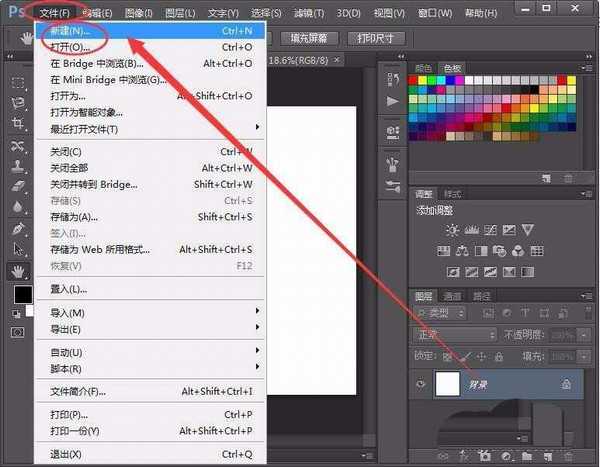Switch to the 通道 tab
Viewport: 600px width, 467px height.
453,296
